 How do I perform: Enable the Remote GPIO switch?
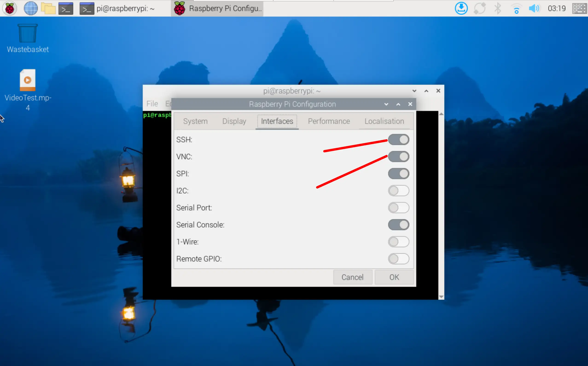click(x=399, y=259)
